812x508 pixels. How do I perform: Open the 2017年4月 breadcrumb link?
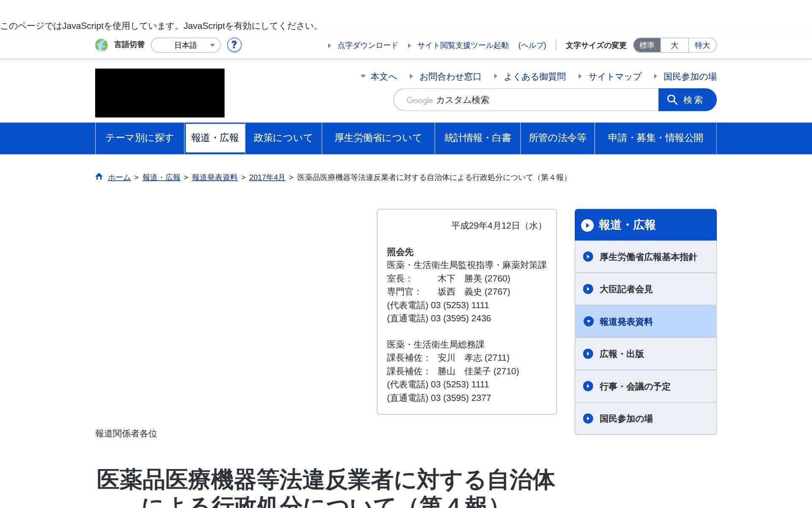[267, 177]
